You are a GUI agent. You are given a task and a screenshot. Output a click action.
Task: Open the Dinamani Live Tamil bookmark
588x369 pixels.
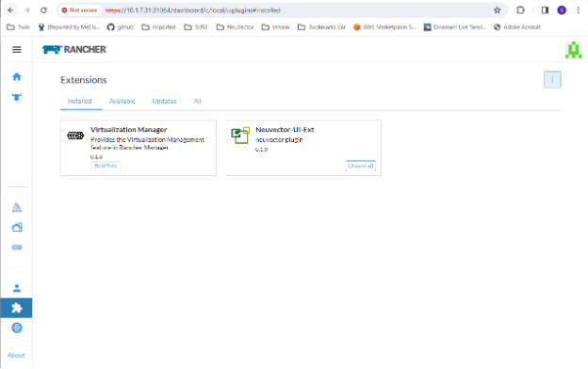pyautogui.click(x=454, y=27)
